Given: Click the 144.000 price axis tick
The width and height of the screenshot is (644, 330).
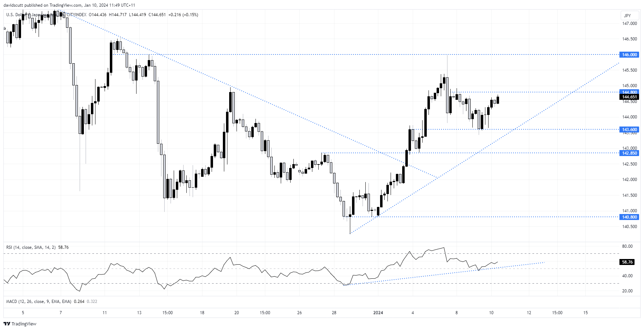Looking at the screenshot, I should tap(630, 117).
